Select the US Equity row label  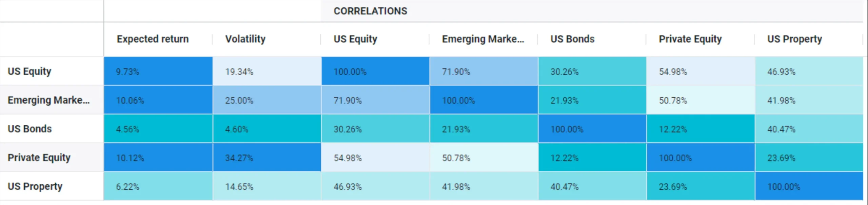[x=29, y=71]
